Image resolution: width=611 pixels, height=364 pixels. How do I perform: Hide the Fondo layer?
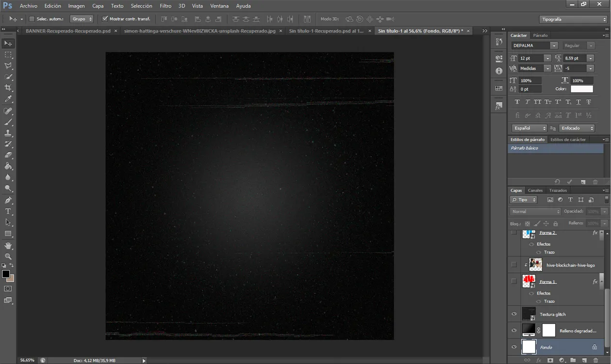(x=514, y=347)
